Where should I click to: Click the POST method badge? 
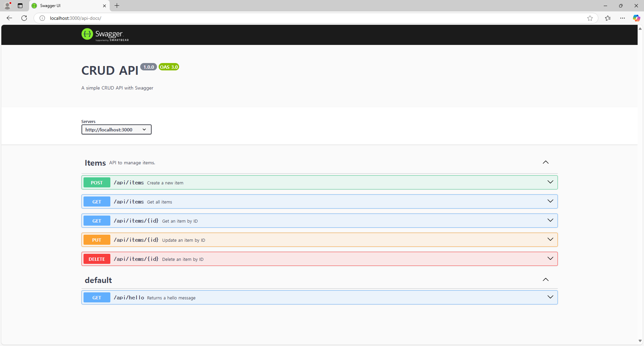pyautogui.click(x=97, y=182)
